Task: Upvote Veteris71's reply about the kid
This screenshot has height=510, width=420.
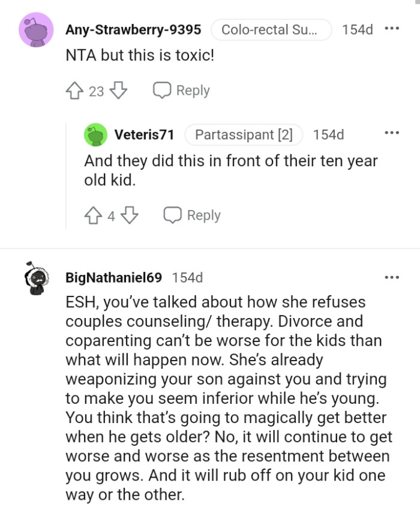Action: (92, 215)
